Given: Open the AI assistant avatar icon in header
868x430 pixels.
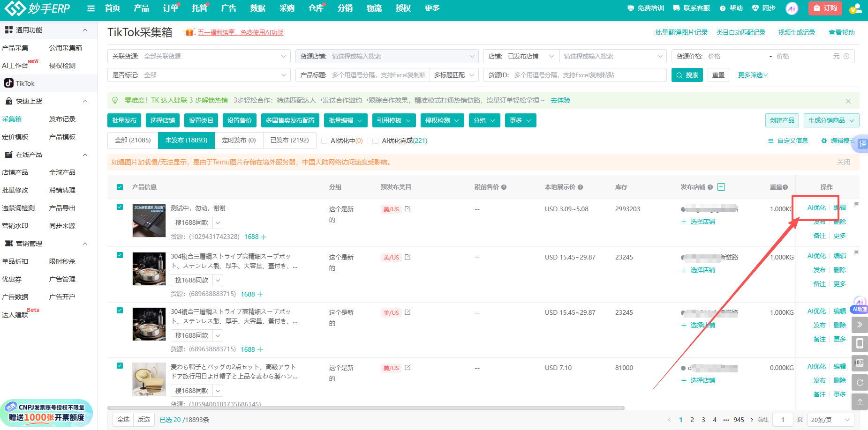Looking at the screenshot, I should (792, 8).
